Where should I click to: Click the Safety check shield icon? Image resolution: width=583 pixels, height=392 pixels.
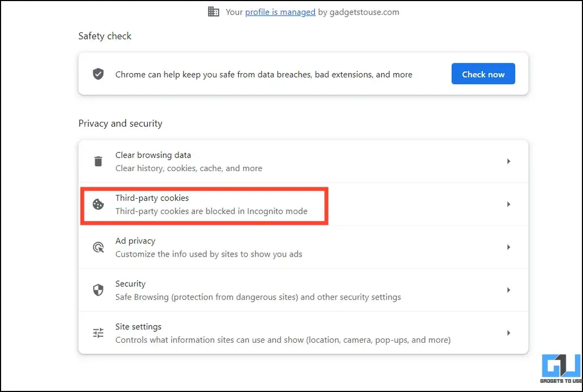(x=98, y=74)
